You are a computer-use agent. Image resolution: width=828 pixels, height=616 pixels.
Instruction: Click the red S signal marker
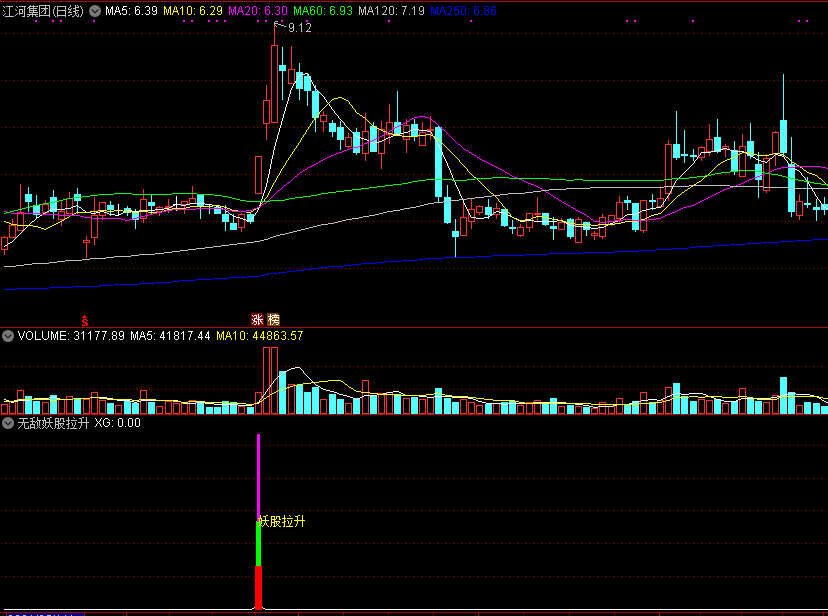coord(84,320)
